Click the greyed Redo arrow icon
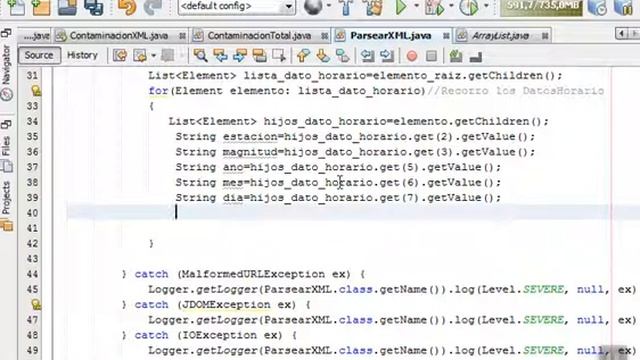The width and height of the screenshot is (640, 360). [x=153, y=7]
